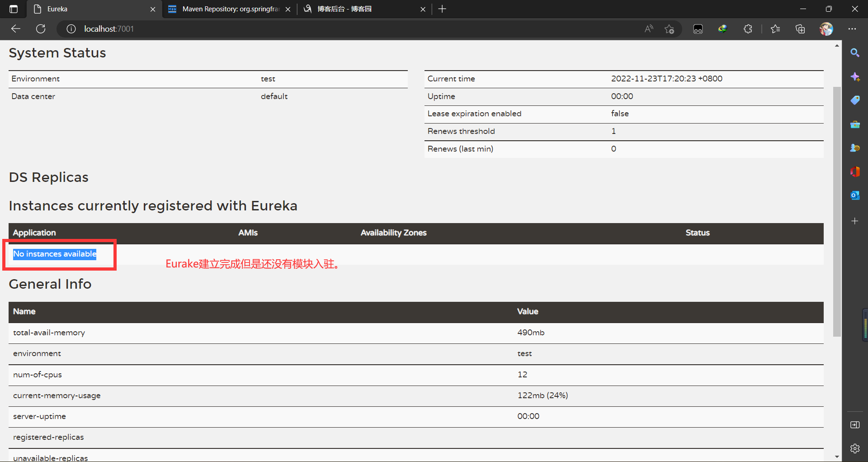Click the 'General Info' heading

[x=50, y=284]
